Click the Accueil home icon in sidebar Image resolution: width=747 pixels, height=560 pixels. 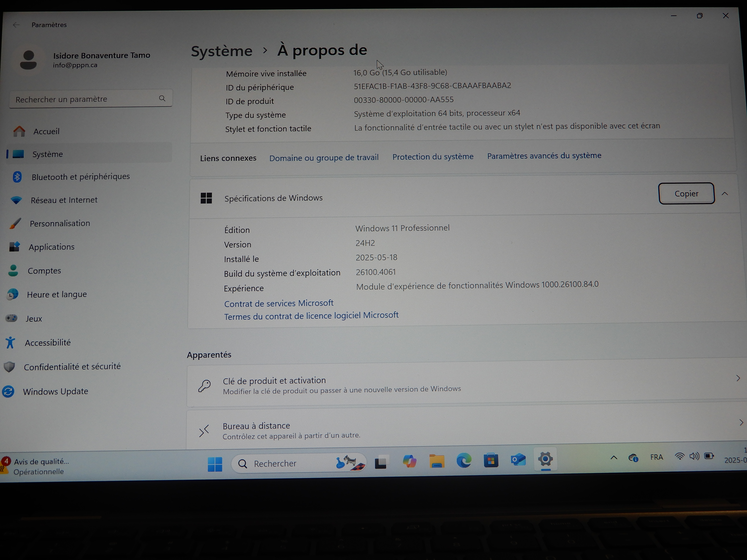tap(19, 131)
